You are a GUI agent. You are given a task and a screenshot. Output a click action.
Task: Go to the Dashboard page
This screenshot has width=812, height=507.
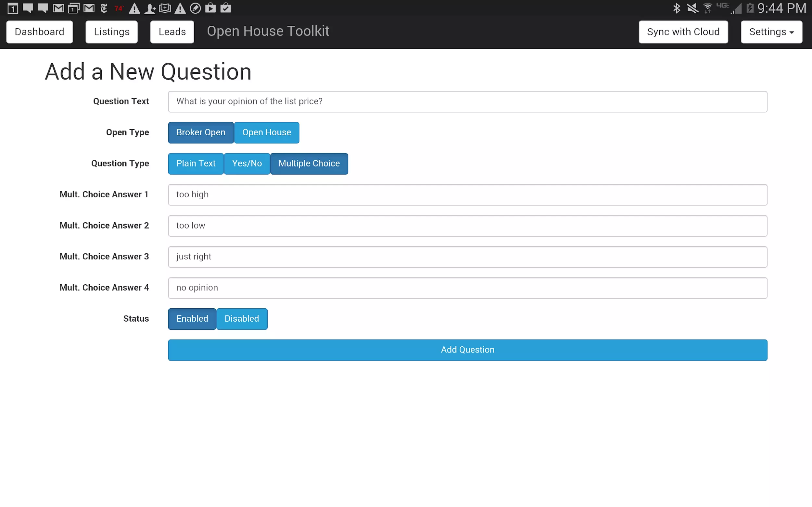39,32
